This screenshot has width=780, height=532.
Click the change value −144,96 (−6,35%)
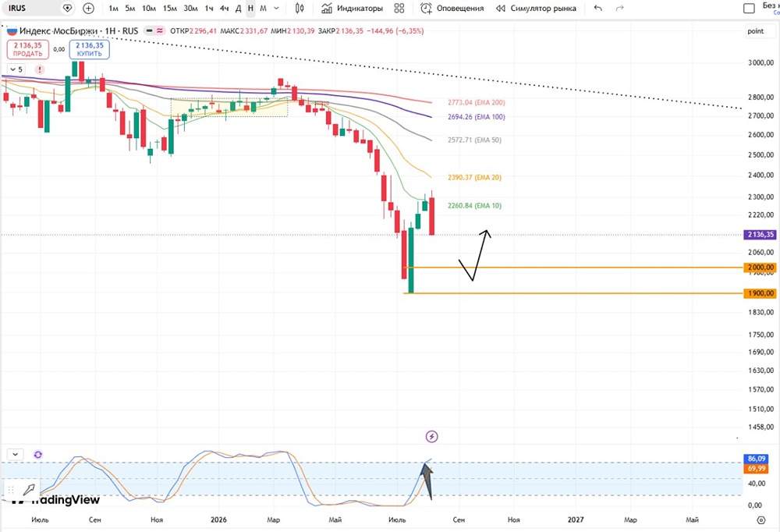(395, 31)
